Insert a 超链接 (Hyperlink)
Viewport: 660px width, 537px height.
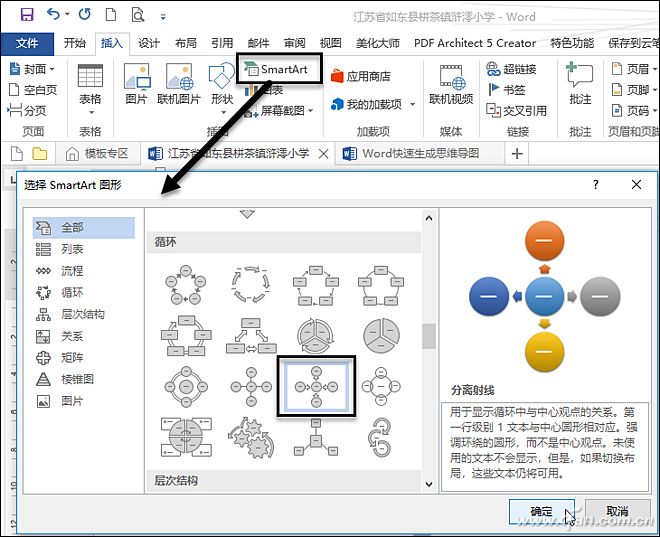511,69
